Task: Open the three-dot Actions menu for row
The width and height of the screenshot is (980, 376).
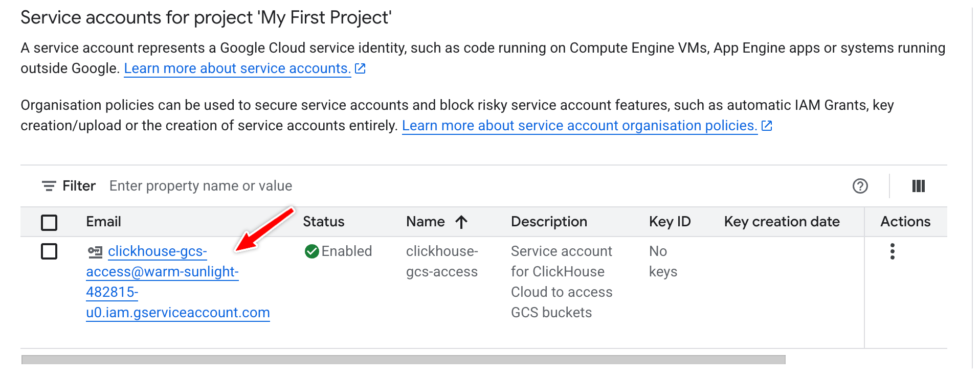Action: coord(892,251)
